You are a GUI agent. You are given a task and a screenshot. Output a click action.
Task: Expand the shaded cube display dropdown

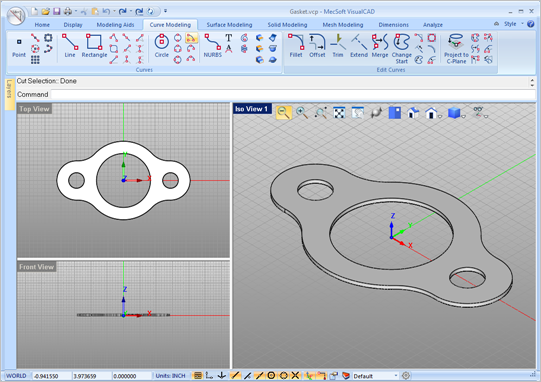tap(463, 117)
